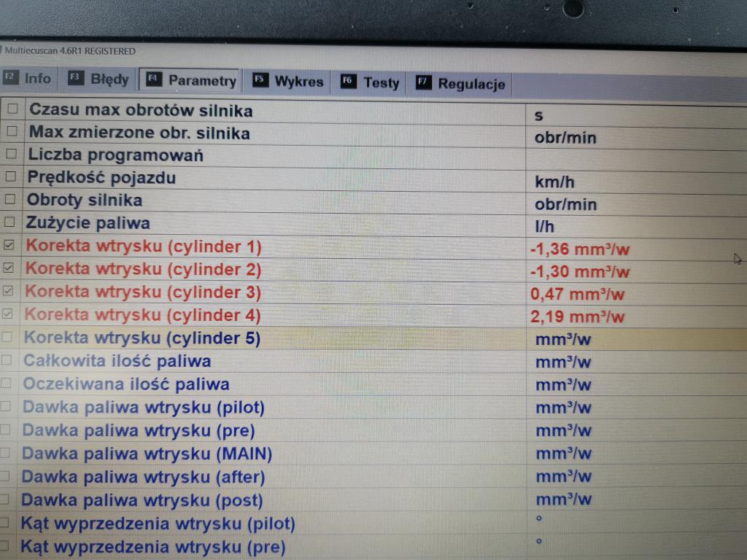Click the Liczba programowań row label
The width and height of the screenshot is (747, 560).
click(116, 155)
